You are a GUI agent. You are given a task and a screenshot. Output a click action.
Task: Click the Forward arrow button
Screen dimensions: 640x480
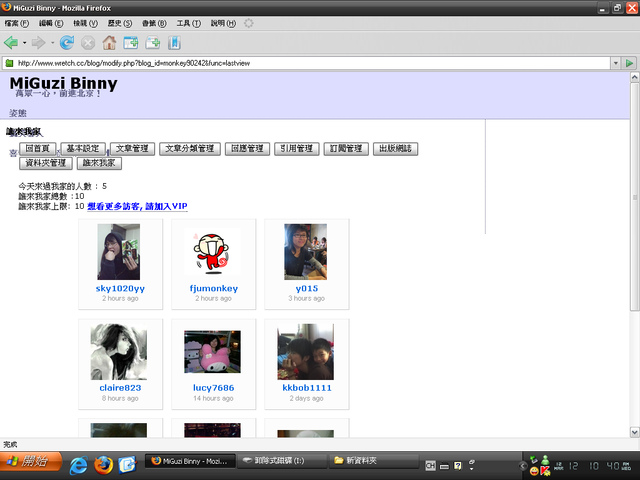[38, 42]
